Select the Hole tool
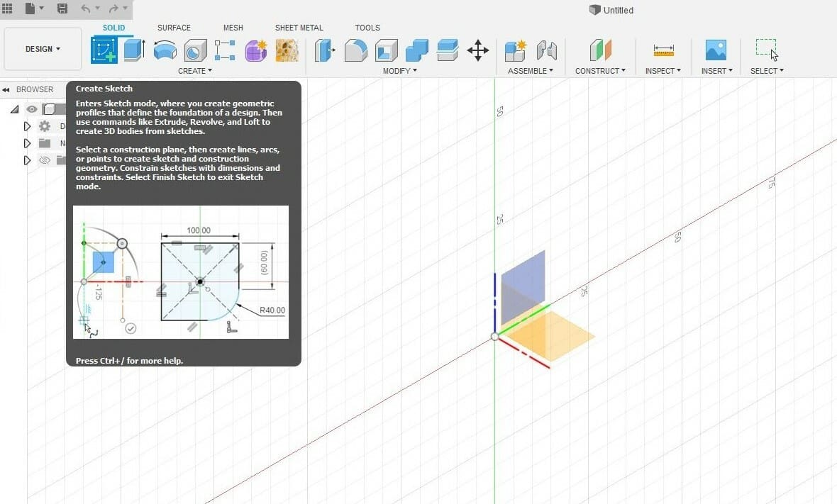 pyautogui.click(x=195, y=50)
